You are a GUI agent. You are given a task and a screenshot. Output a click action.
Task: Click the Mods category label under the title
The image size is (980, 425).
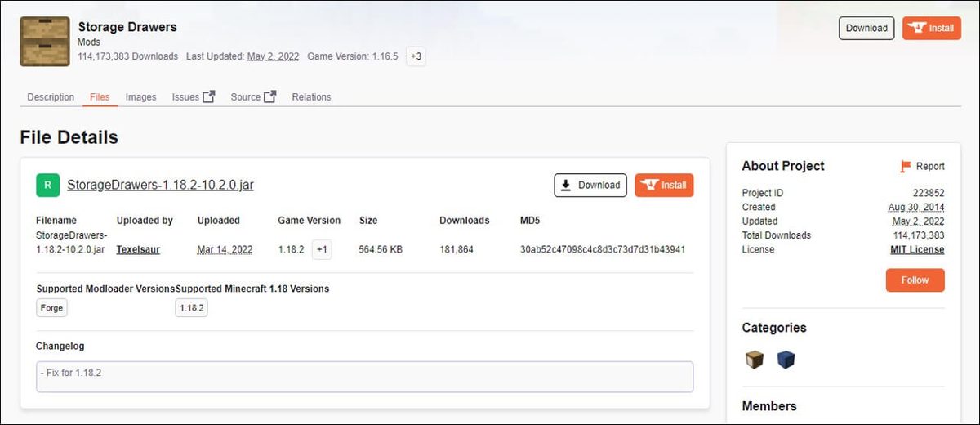pyautogui.click(x=89, y=42)
